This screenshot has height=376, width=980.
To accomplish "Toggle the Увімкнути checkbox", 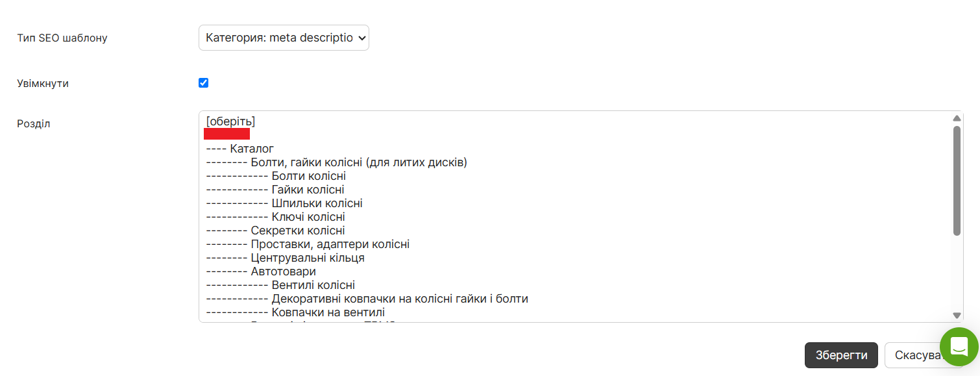I will coord(203,83).
